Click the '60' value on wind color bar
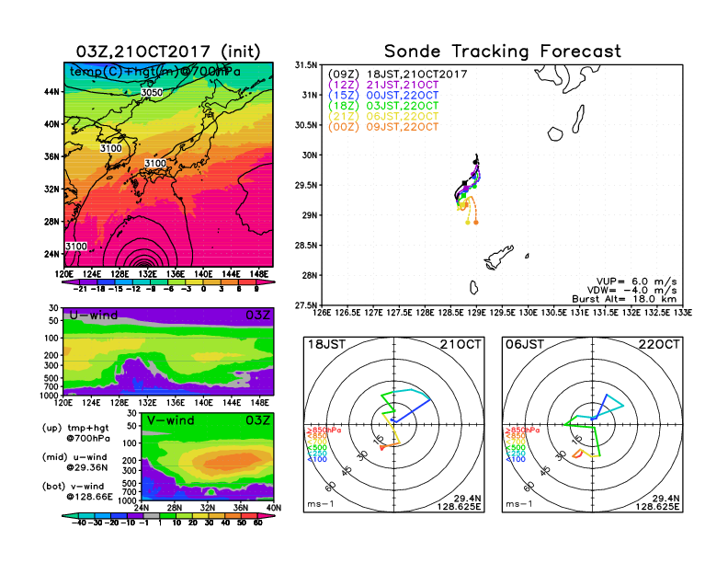Viewport: 728px width, 563px height. pos(258,523)
